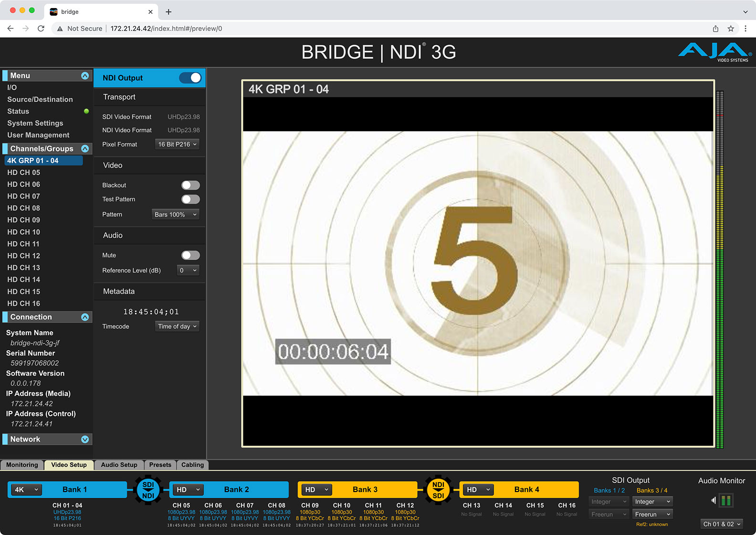Collapse the Channels/Groups section arrow icon
The width and height of the screenshot is (756, 535).
pyautogui.click(x=85, y=149)
